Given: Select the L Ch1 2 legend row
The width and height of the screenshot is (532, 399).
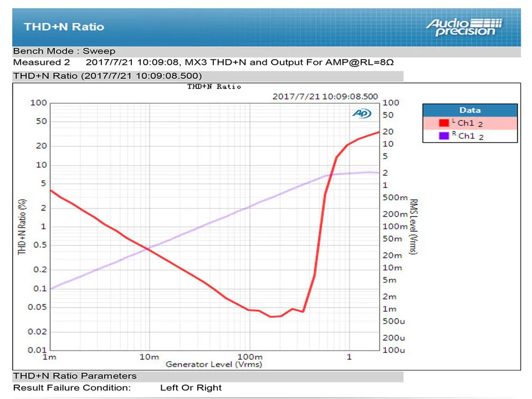Looking at the screenshot, I should 470,123.
